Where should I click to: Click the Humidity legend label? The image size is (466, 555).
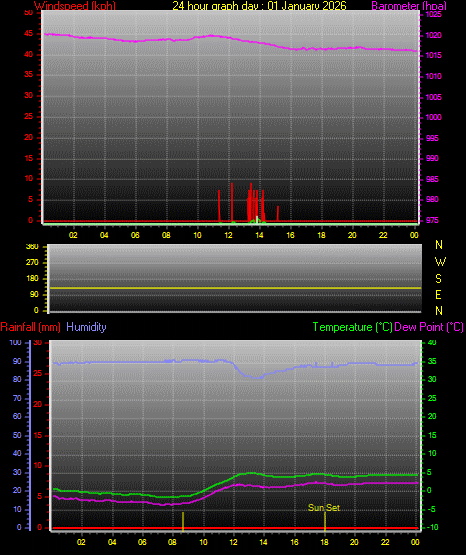point(86,327)
